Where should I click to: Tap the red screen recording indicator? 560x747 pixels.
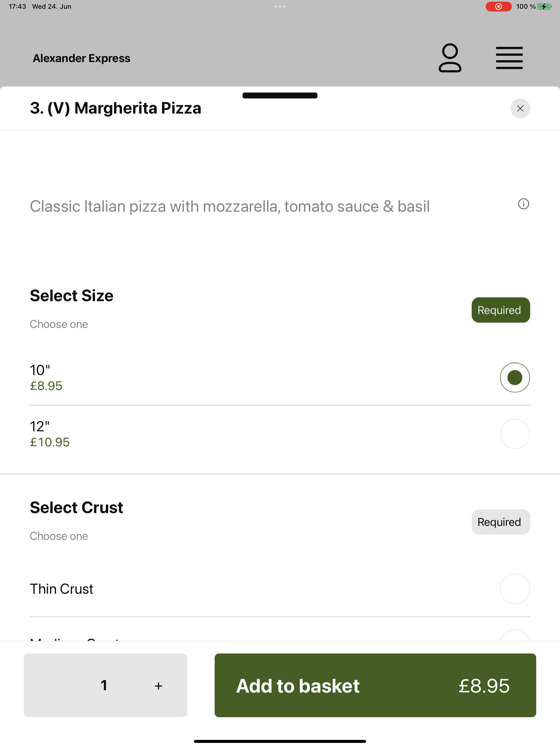[x=498, y=6]
